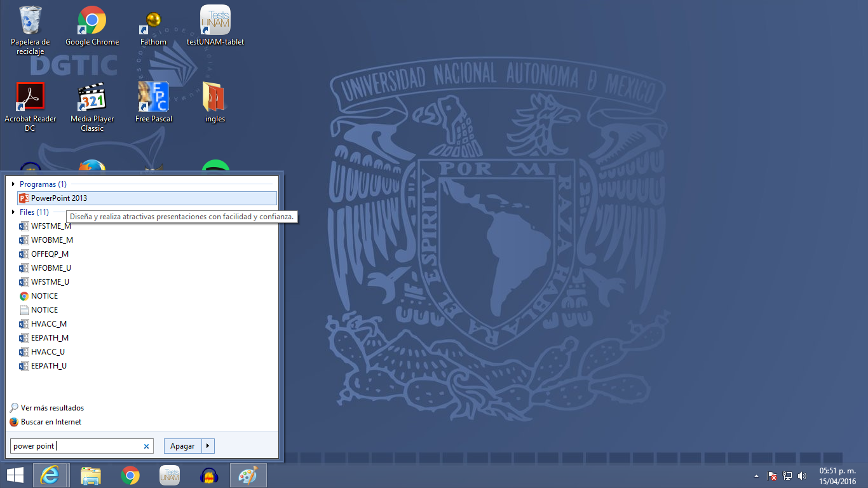
Task: Open the HVACC_U document
Action: tap(42, 352)
